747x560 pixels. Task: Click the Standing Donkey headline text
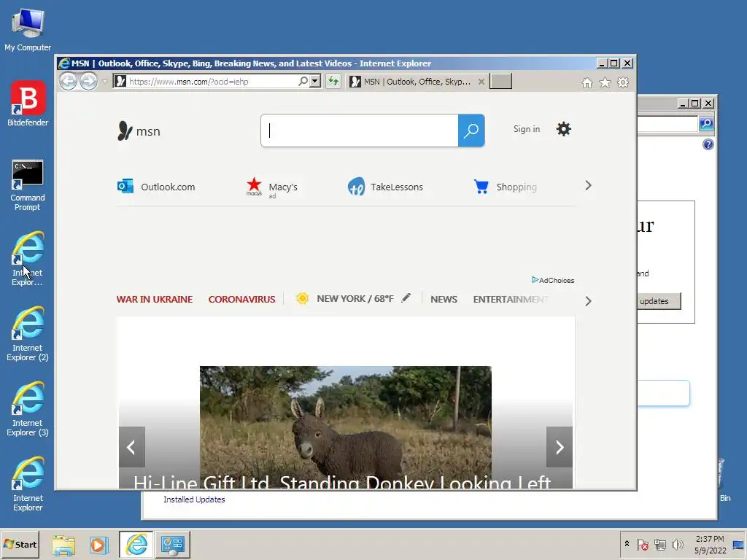point(341,482)
